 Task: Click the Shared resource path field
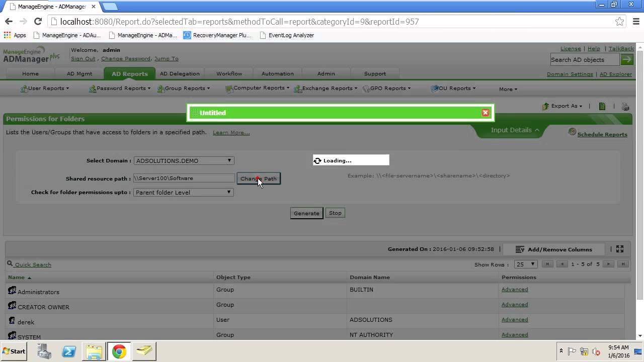click(184, 178)
